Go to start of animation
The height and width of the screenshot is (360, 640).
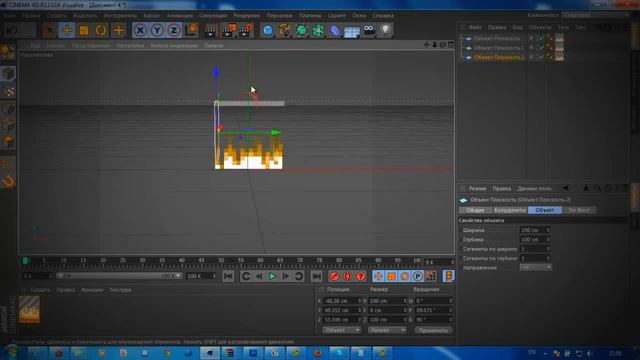click(228, 276)
